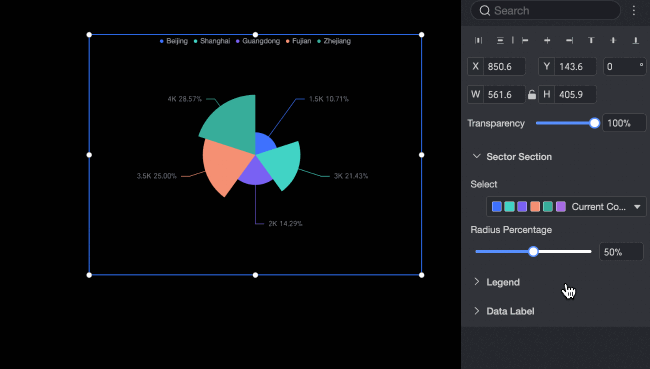Click the Transparency 100% value field
Screen dimensions: 650x369
coord(624,123)
